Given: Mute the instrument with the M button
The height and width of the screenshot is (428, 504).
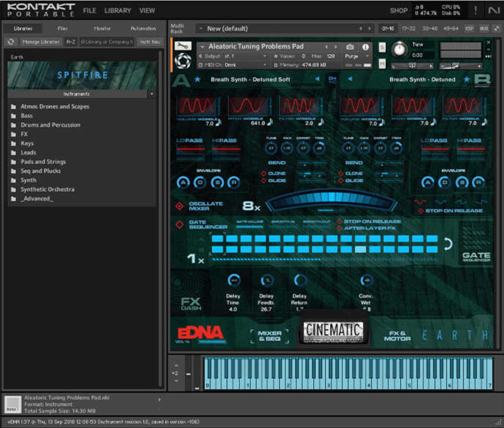Looking at the screenshot, I should 382,64.
